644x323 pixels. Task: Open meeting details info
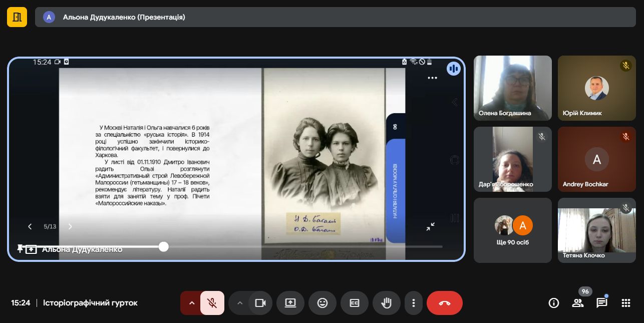554,303
